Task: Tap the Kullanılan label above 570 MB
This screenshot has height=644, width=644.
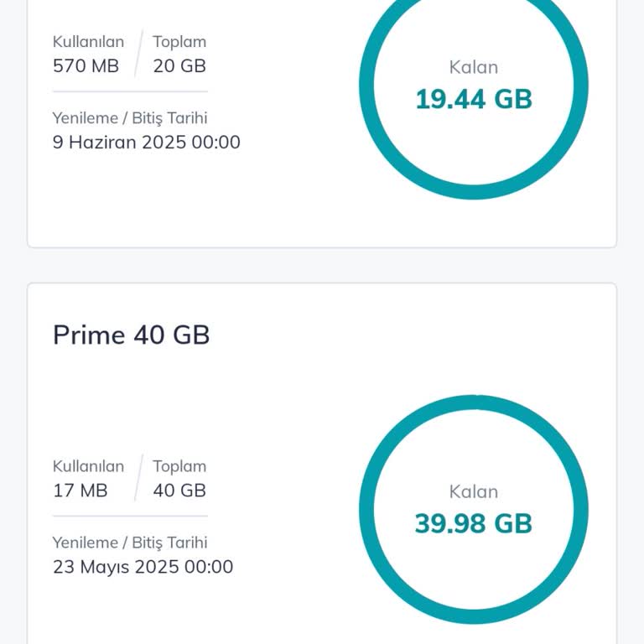Action: (88, 42)
